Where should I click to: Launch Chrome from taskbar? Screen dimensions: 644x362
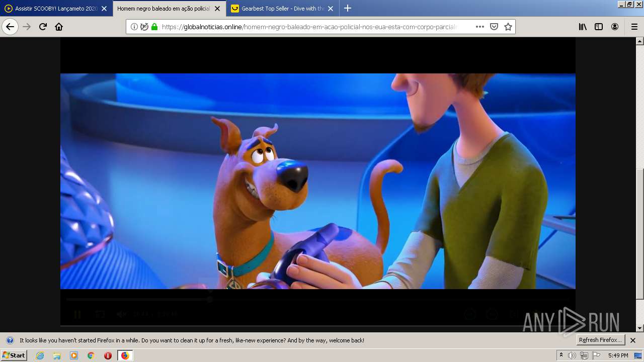click(x=91, y=355)
